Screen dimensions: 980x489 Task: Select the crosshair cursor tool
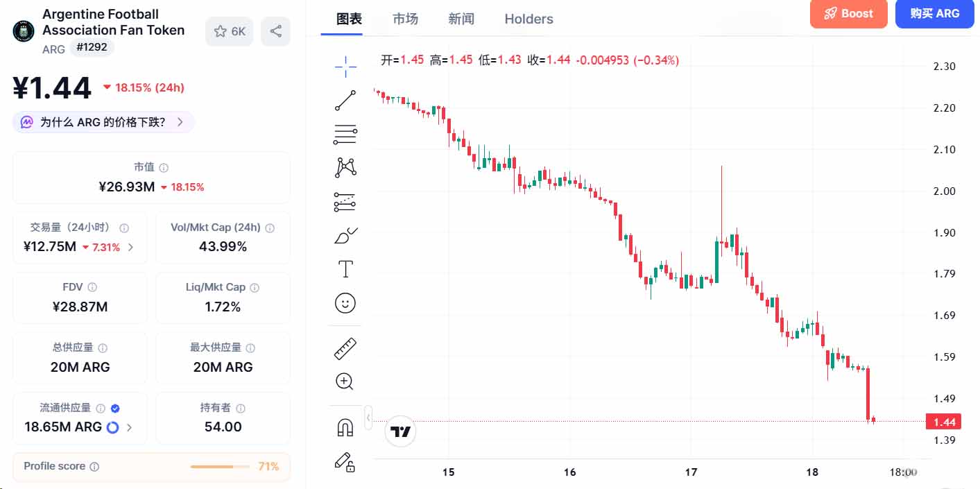pyautogui.click(x=345, y=67)
